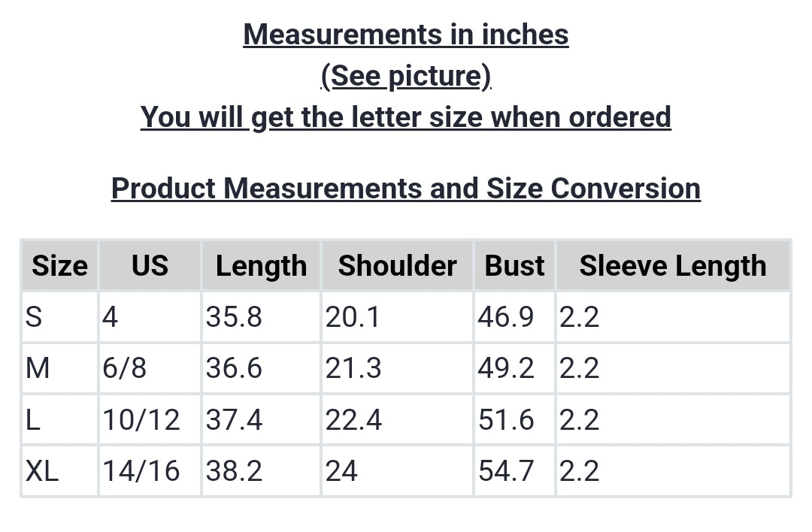Click the Shoulder column header
The width and height of the screenshot is (812, 532).
[397, 266]
